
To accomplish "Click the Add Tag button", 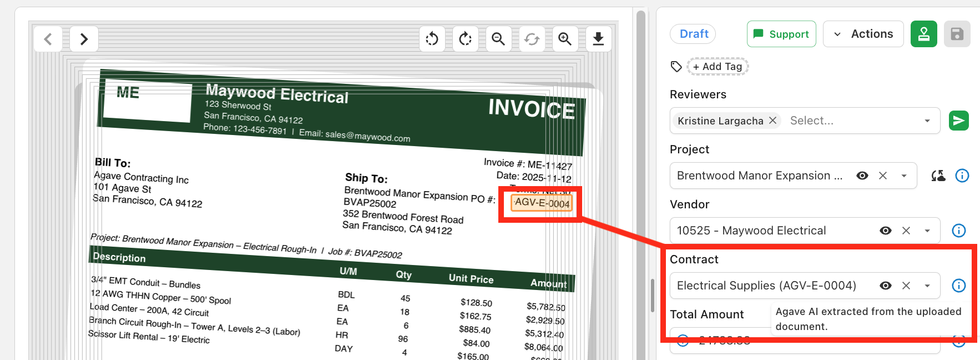I will 718,67.
